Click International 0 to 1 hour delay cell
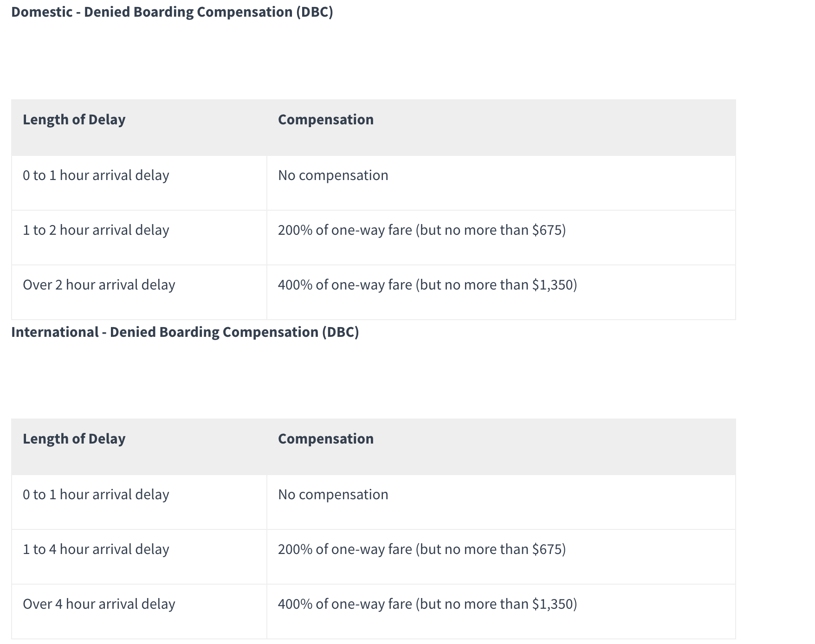 point(96,495)
